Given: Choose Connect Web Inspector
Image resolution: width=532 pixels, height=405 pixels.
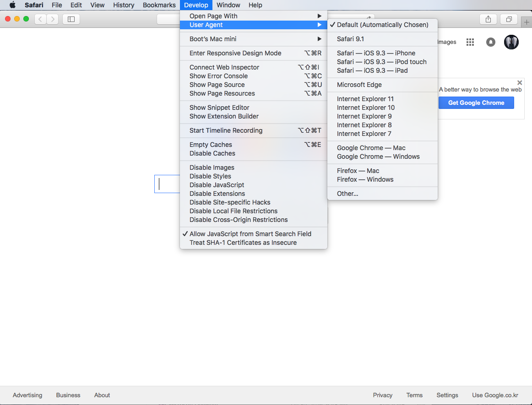Looking at the screenshot, I should pos(254,67).
